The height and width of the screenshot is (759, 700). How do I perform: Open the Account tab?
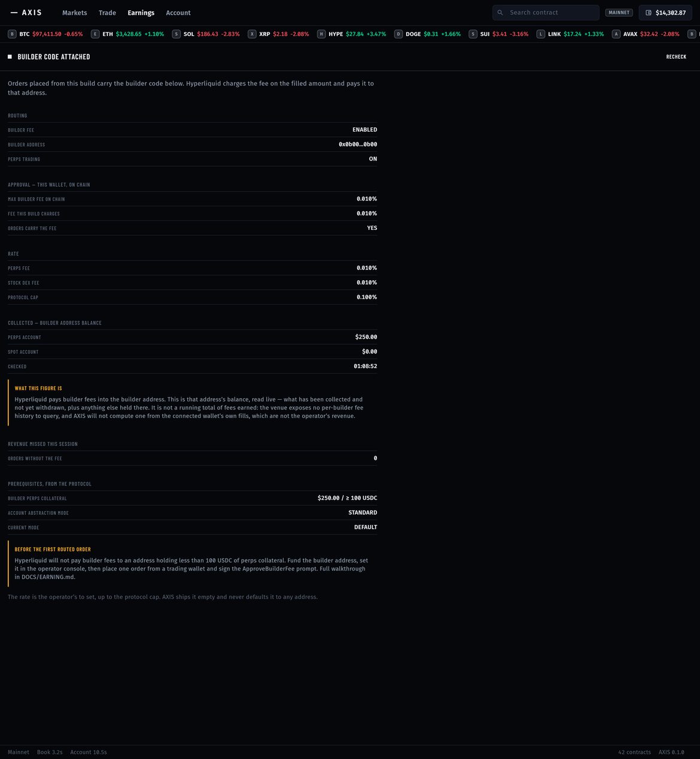click(178, 13)
